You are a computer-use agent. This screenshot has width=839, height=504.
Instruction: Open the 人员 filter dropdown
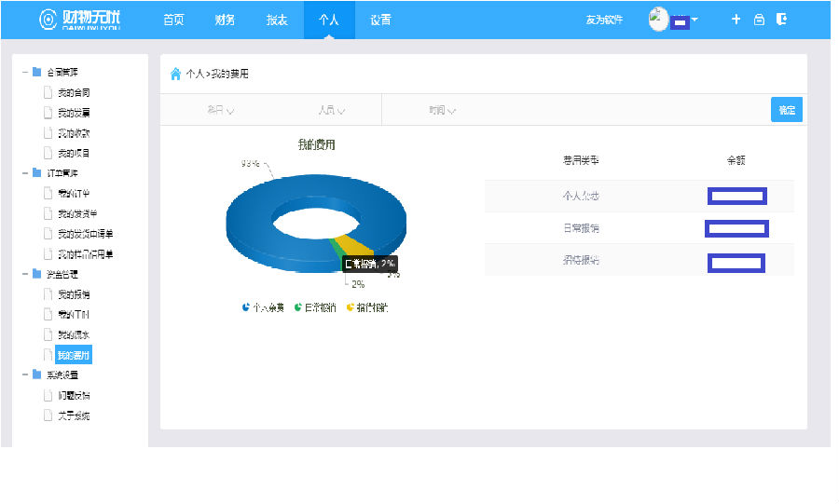click(331, 110)
